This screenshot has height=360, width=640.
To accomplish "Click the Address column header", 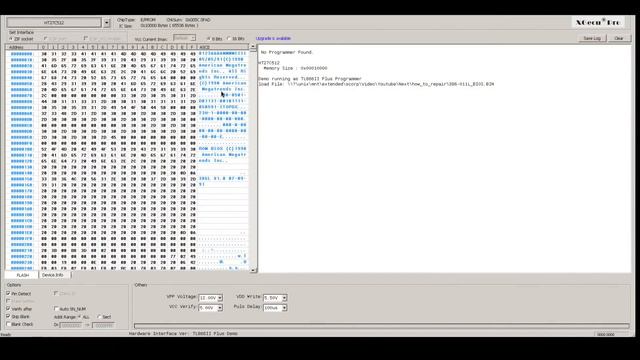I will pyautogui.click(x=22, y=47).
